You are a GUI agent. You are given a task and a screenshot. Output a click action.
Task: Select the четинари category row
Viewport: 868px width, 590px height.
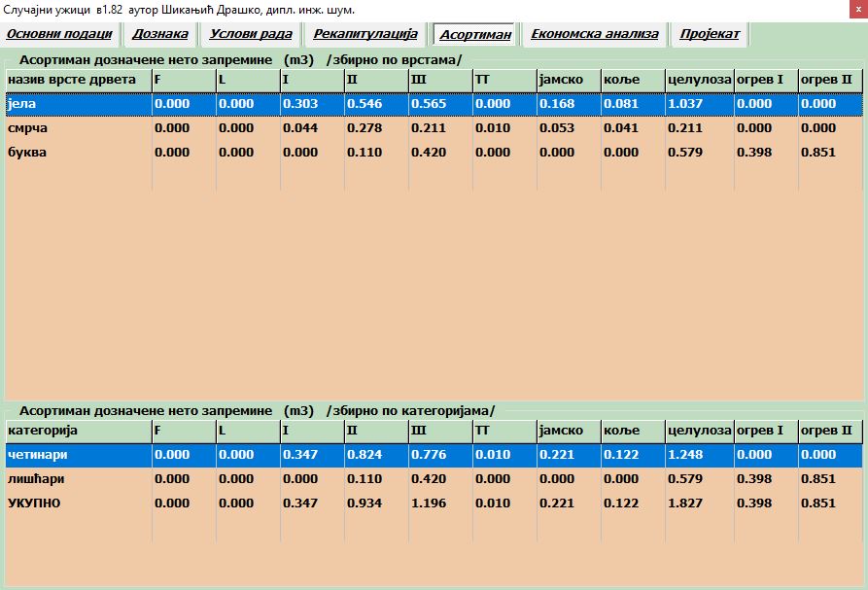pos(434,455)
